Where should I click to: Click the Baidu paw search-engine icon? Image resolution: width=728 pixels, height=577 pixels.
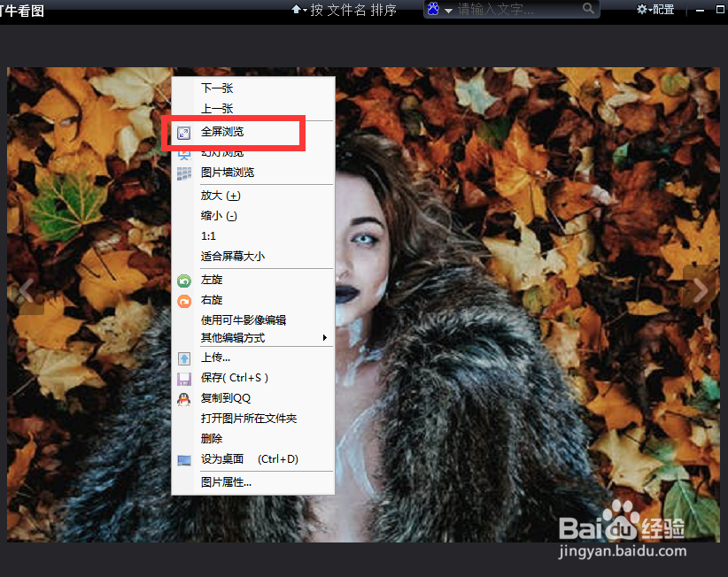point(433,9)
